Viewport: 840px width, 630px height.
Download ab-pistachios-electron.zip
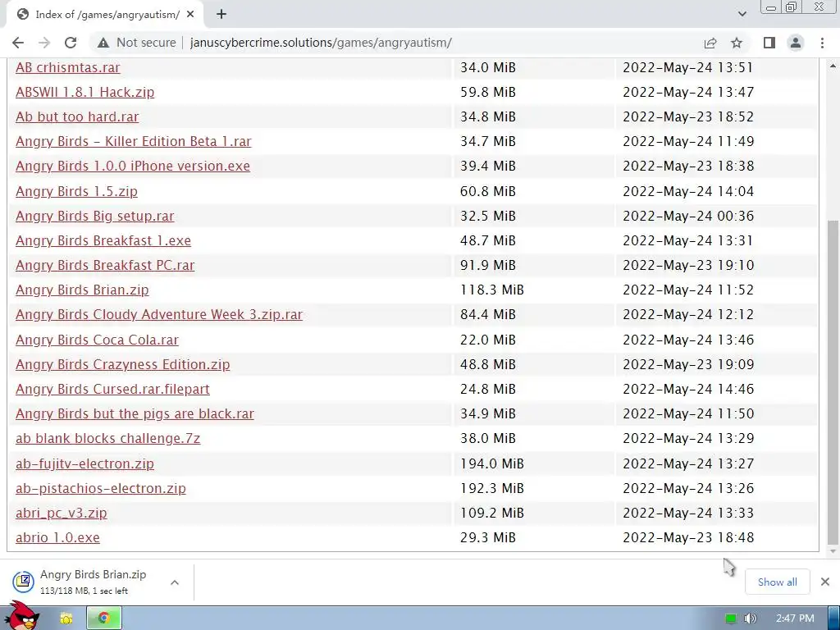101,488
